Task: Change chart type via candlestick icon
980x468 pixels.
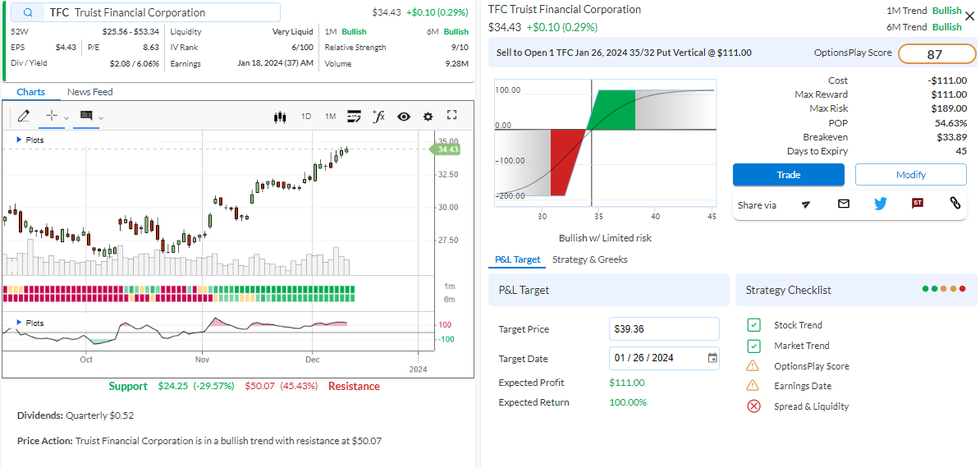Action: point(280,117)
